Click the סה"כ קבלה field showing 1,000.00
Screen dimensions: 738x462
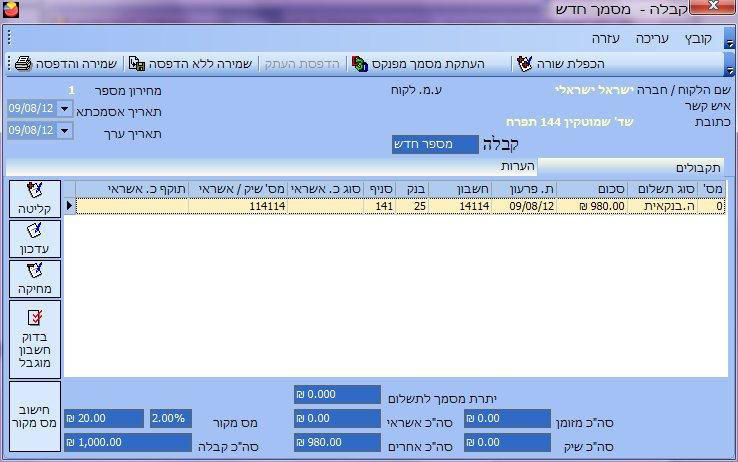point(128,443)
